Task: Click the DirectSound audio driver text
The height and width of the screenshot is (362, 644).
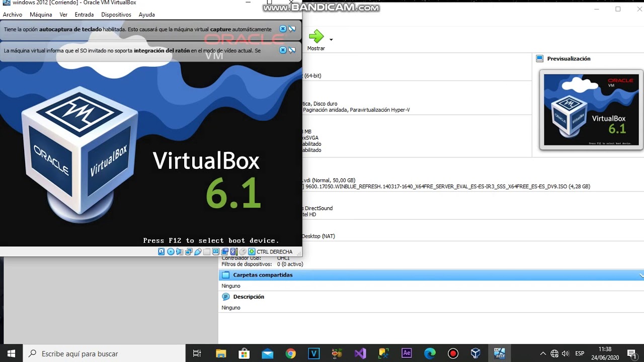Action: (318, 208)
